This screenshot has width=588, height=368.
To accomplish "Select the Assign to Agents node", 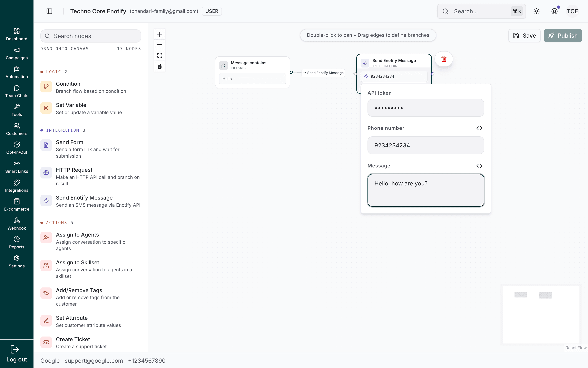I will point(91,241).
